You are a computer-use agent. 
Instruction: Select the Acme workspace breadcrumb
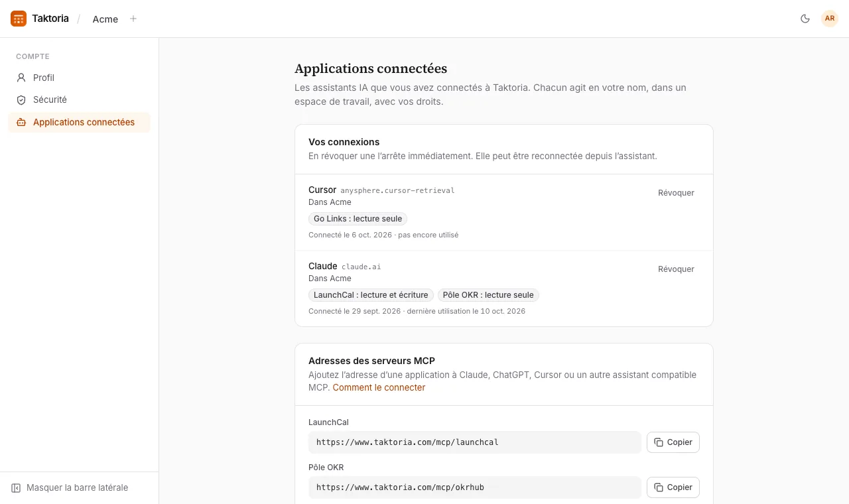pos(105,19)
